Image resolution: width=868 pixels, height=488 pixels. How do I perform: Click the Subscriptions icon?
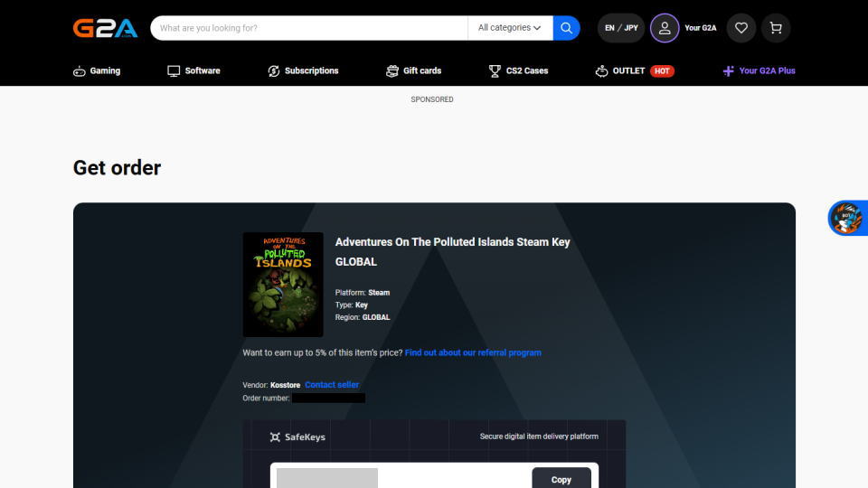point(273,70)
